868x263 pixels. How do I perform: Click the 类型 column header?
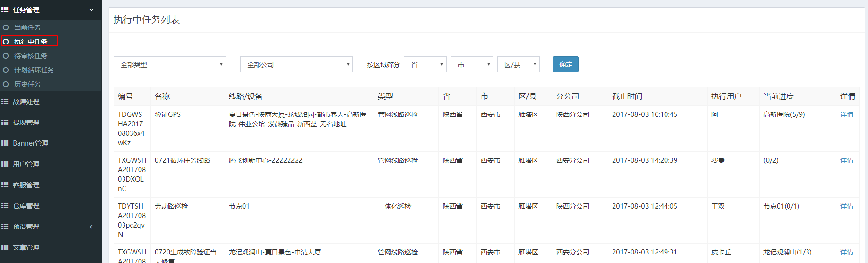pos(386,96)
